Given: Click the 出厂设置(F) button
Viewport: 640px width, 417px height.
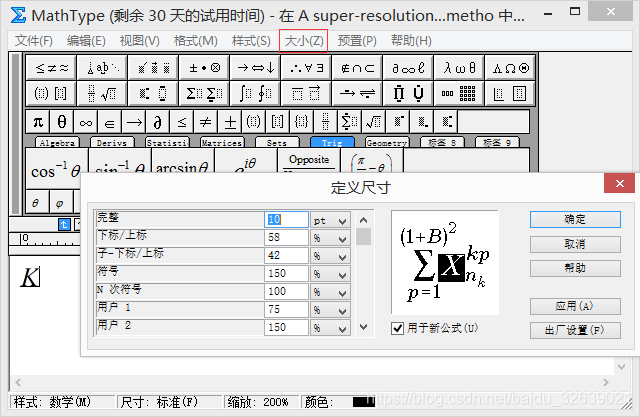Looking at the screenshot, I should point(575,330).
